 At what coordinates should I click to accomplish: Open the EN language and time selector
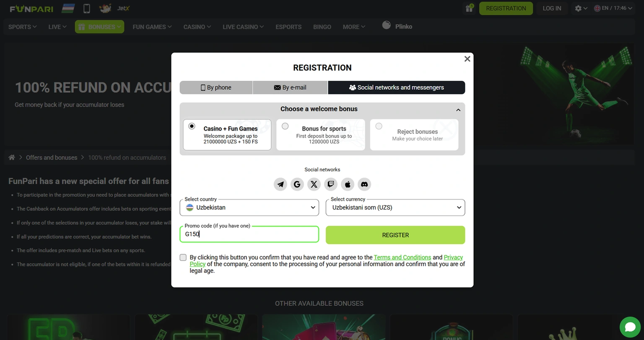point(613,8)
